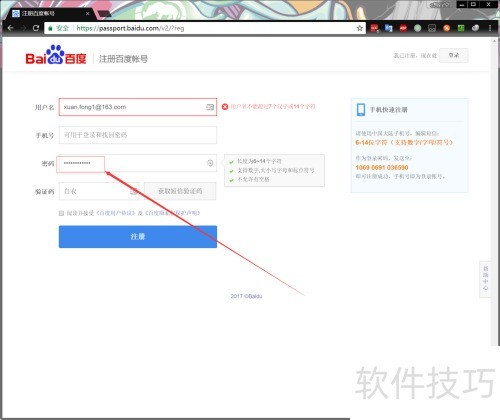Click the orange circle extension icon
The image size is (500, 420).
446,28
